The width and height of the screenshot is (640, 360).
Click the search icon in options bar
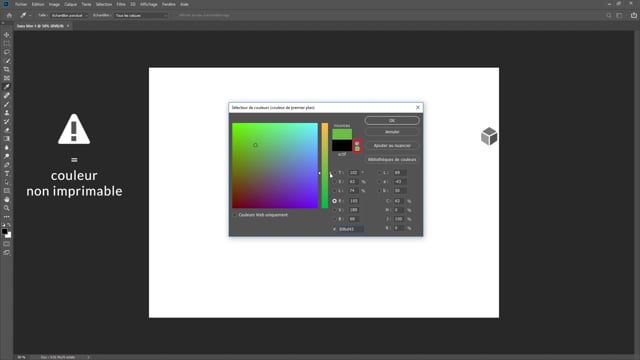click(609, 16)
